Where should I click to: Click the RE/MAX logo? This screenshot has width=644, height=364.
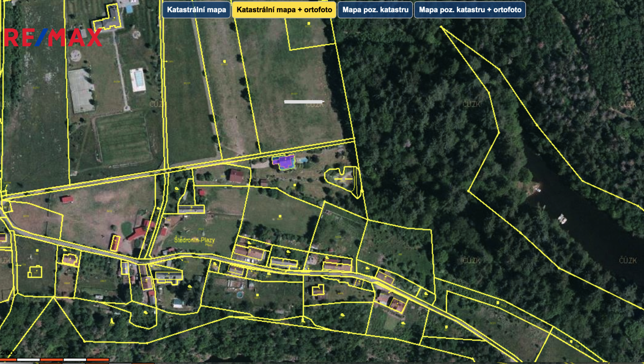[x=53, y=38]
